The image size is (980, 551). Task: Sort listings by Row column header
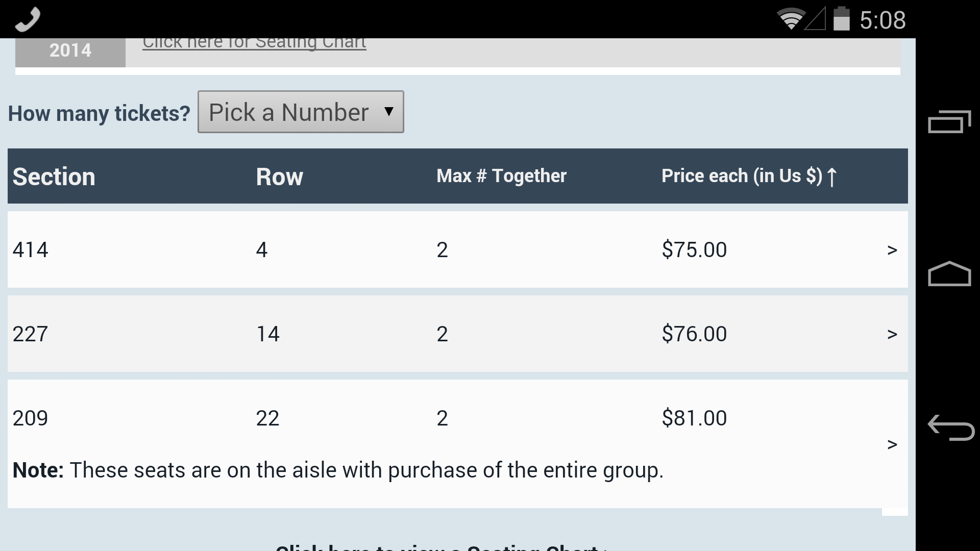(279, 177)
